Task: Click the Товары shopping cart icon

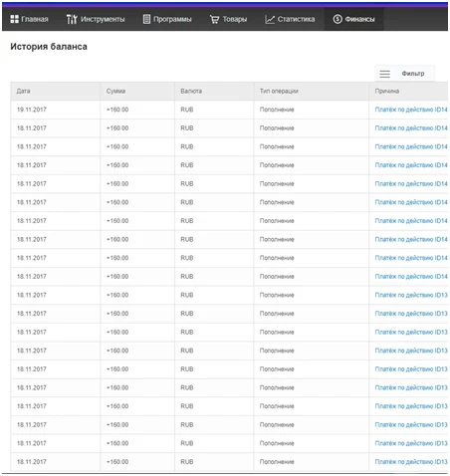Action: point(214,20)
